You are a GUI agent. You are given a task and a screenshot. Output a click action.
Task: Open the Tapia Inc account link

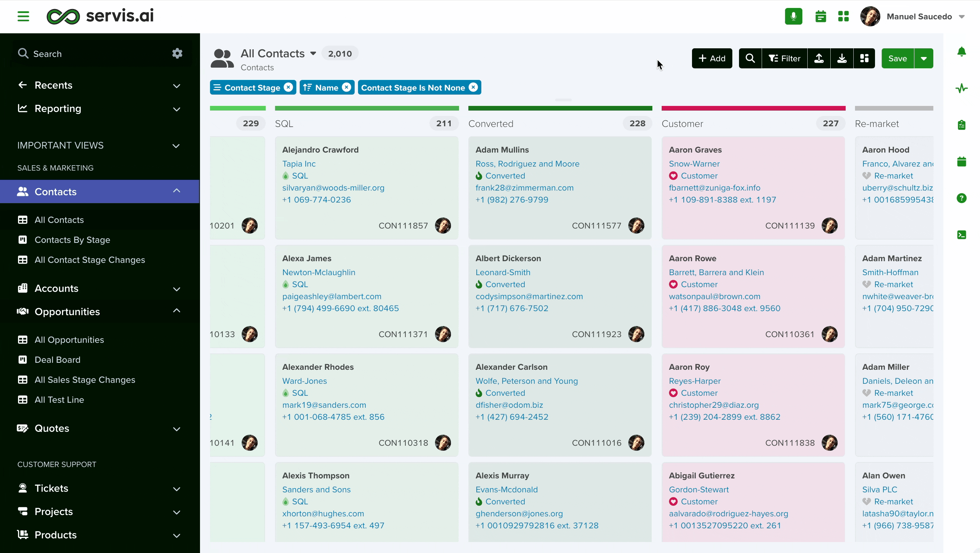[x=299, y=164]
